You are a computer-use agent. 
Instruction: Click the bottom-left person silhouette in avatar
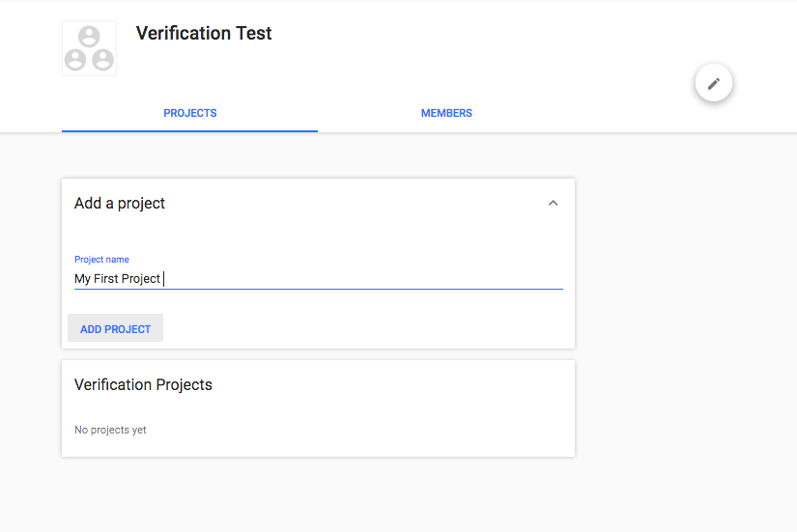75,60
